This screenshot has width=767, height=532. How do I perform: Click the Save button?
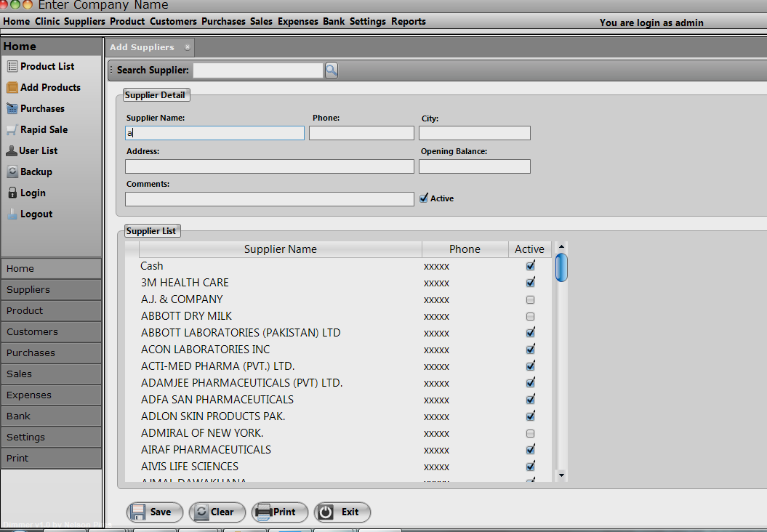point(155,512)
